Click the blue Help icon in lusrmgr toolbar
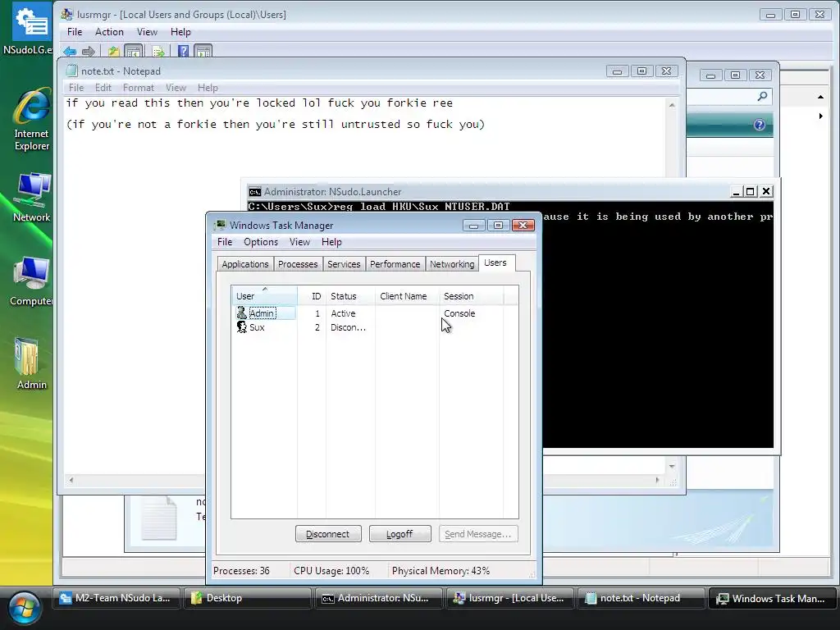 click(x=183, y=52)
